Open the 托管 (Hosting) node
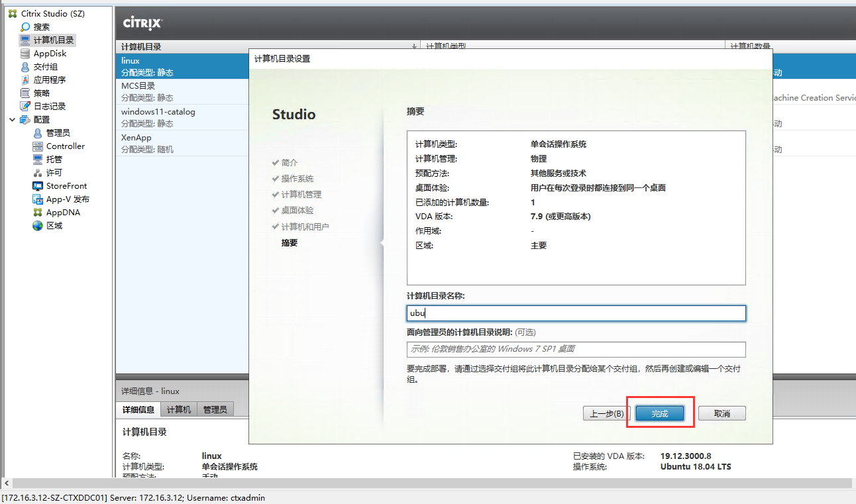Screen dimensions: 856x504 pyautogui.click(x=38, y=159)
